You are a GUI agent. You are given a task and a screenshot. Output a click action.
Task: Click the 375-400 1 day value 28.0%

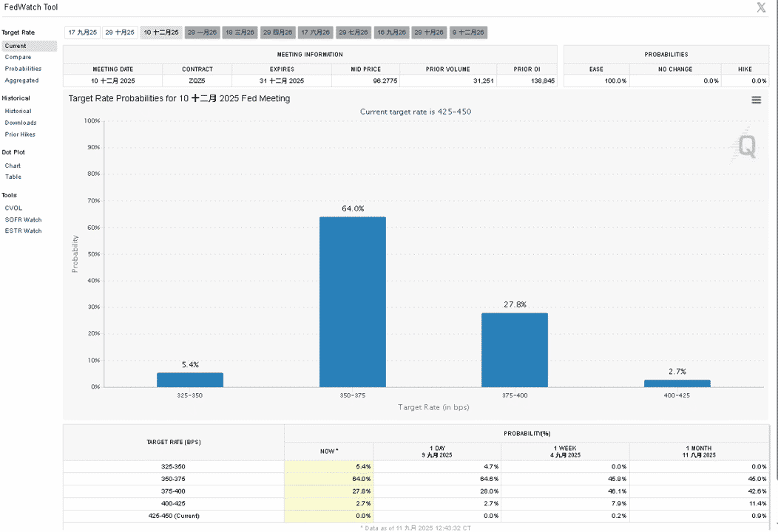pos(490,491)
